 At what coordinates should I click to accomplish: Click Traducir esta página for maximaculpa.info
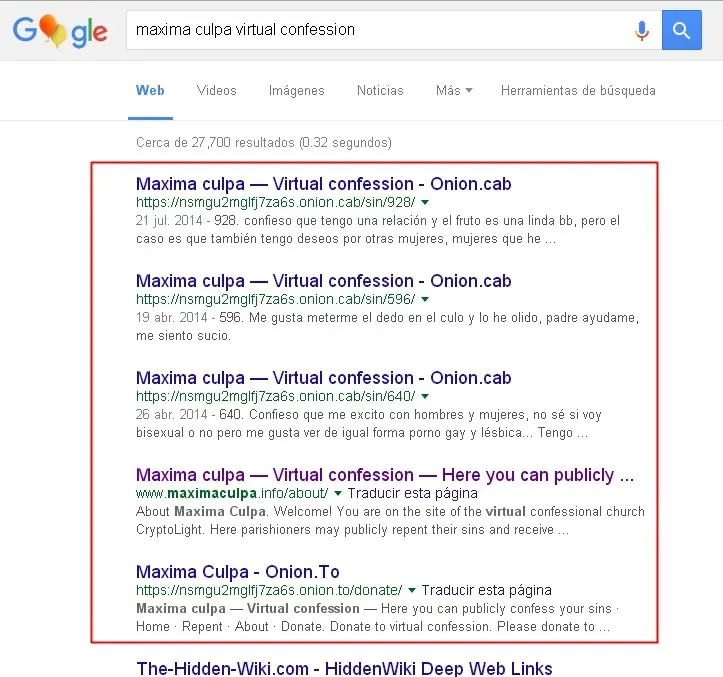pos(413,493)
